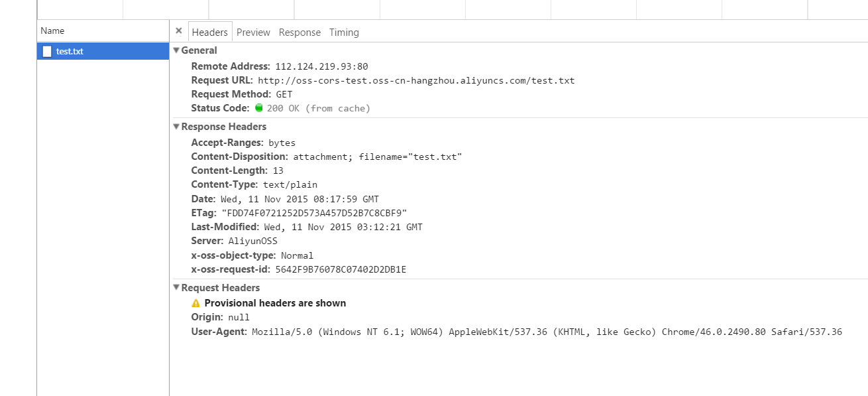Switch to the Preview tab
Image resolution: width=868 pixels, height=396 pixels.
pos(253,33)
